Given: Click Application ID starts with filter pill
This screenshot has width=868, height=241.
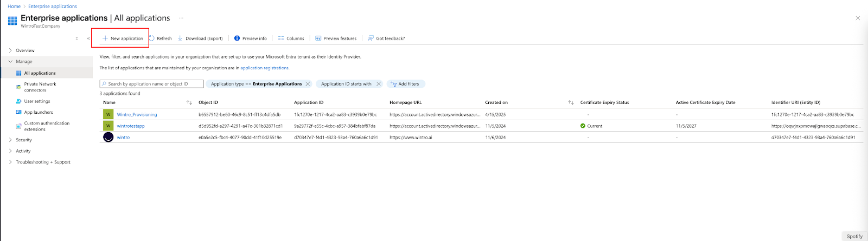Looking at the screenshot, I should (x=346, y=84).
